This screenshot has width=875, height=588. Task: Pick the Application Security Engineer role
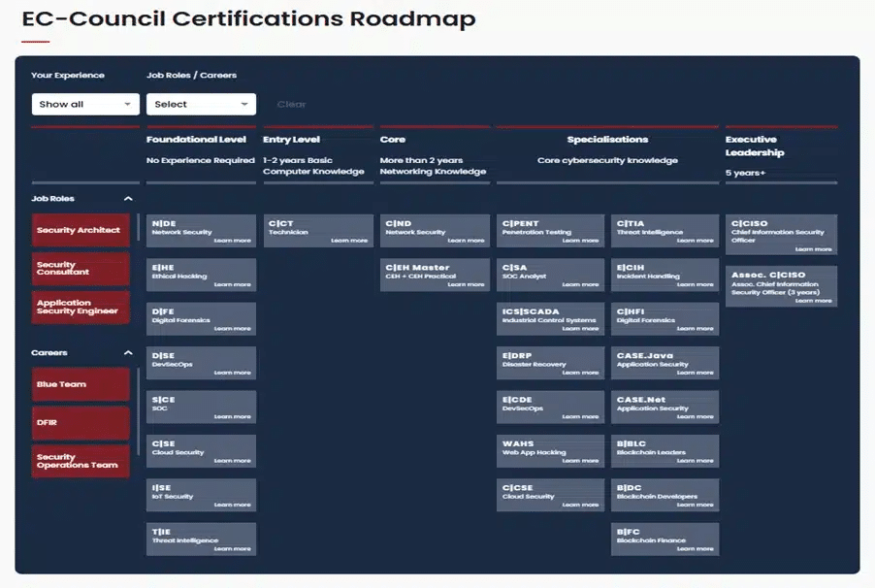[x=81, y=308]
